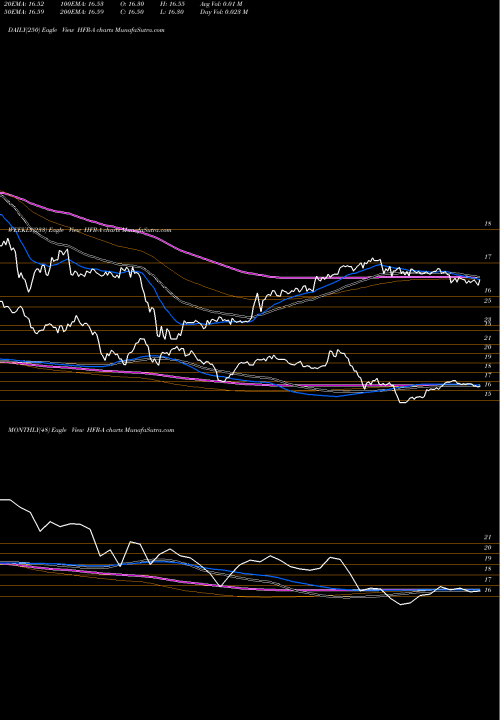Select the open price O value

[132, 4]
